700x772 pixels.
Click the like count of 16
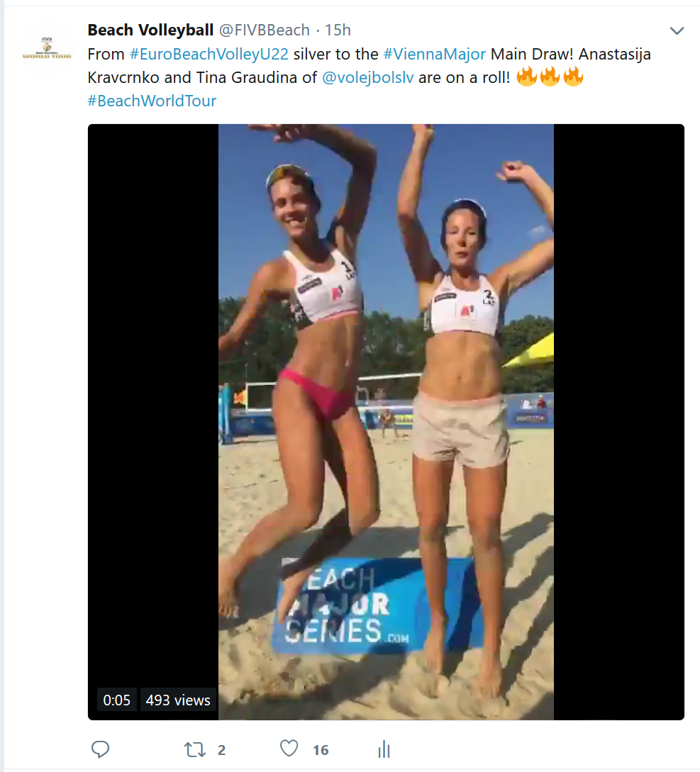pyautogui.click(x=321, y=750)
